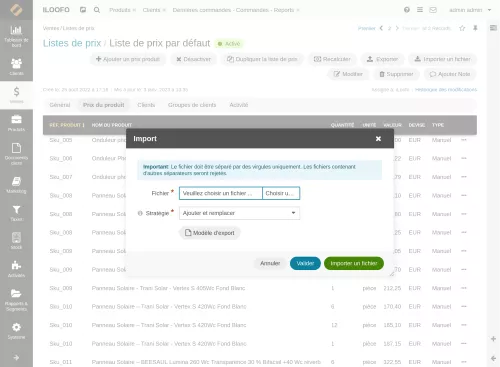Viewport: 500px width, 367px height.
Task: Expand sidebar with bottom arrow icon
Action: tap(16, 358)
